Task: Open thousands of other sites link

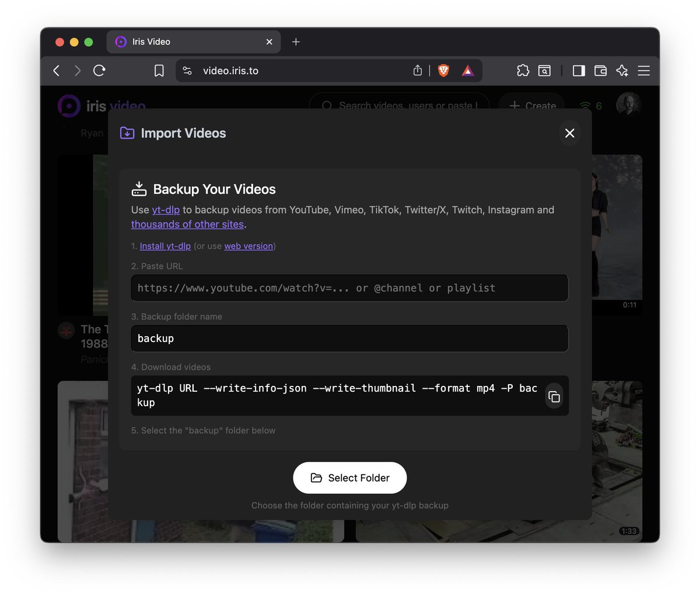Action: click(x=187, y=224)
